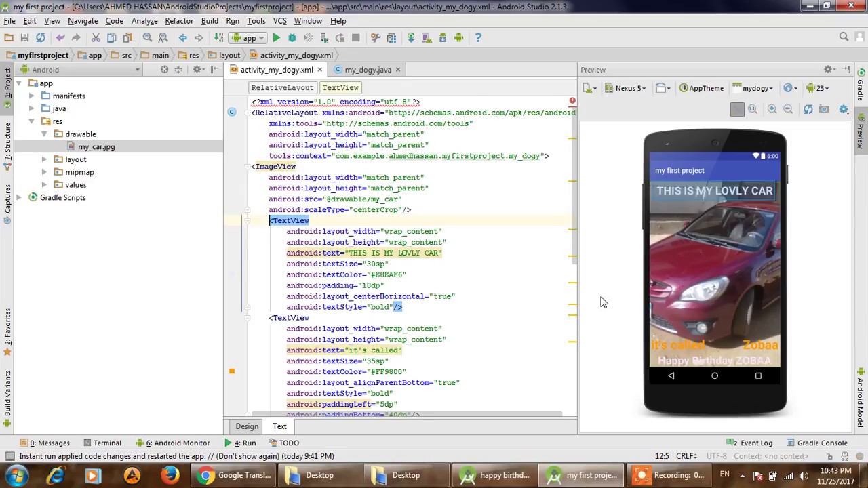Open the API level 23 dropdown

pos(818,88)
